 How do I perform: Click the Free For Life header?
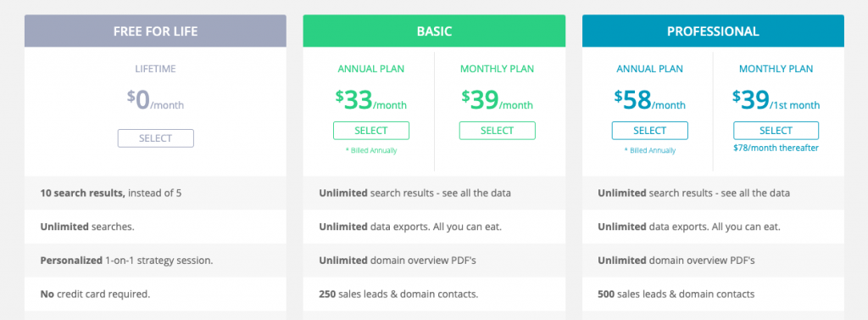click(x=156, y=31)
